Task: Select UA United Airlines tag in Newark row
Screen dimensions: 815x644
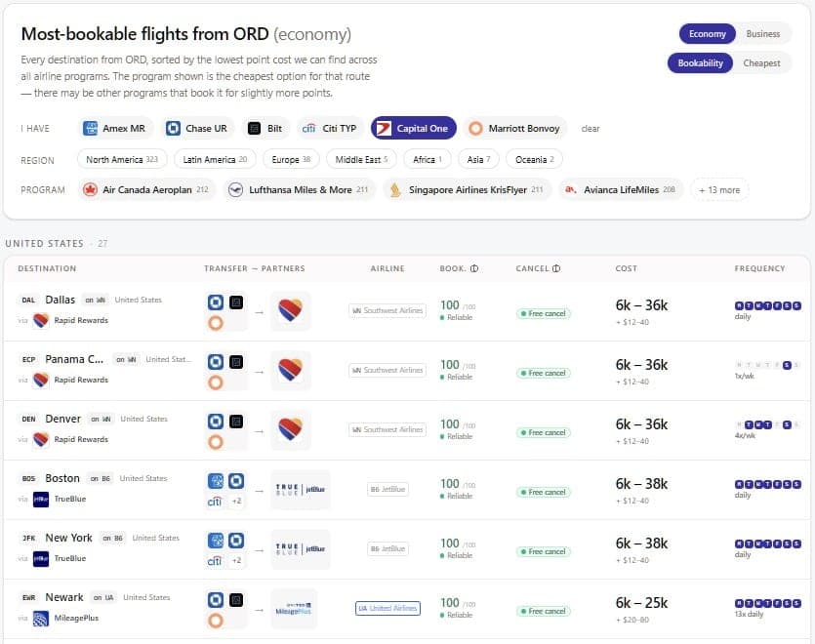Action: click(387, 608)
